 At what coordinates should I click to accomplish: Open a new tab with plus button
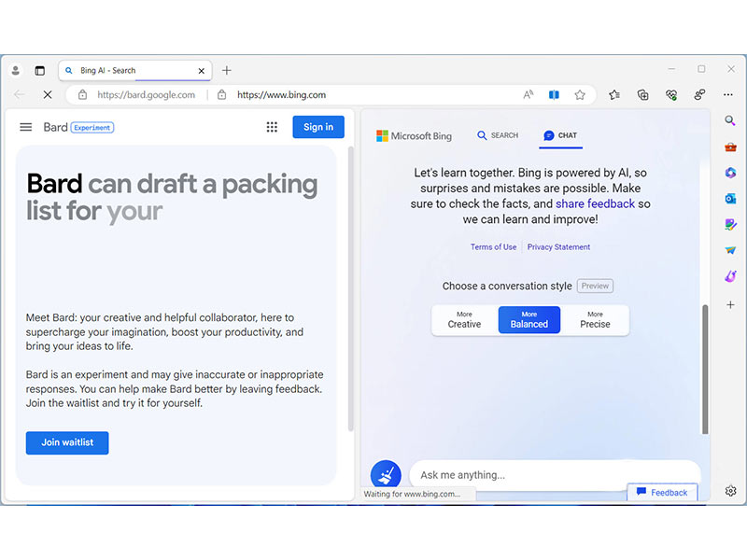[227, 71]
